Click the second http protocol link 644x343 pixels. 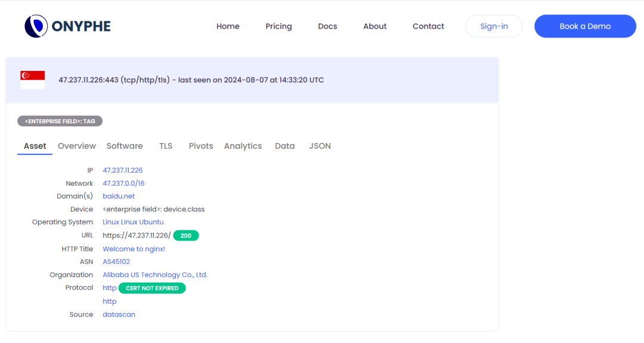pos(109,301)
